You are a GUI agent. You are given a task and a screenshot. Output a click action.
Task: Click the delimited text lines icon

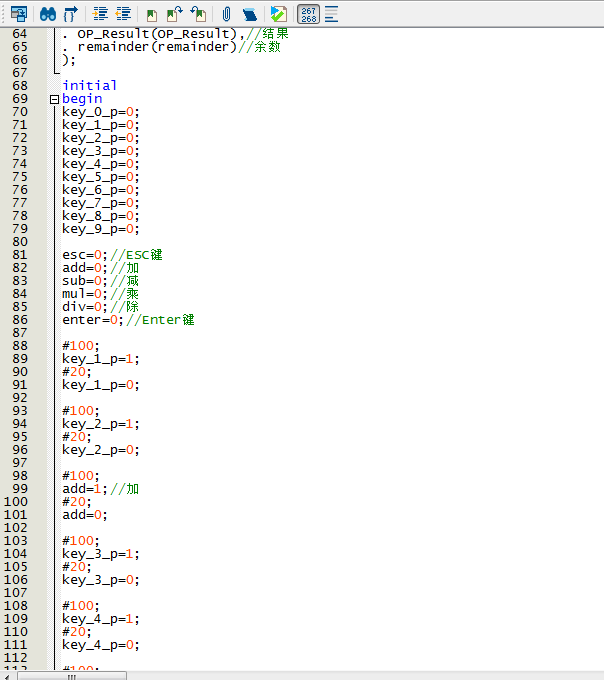pos(331,14)
